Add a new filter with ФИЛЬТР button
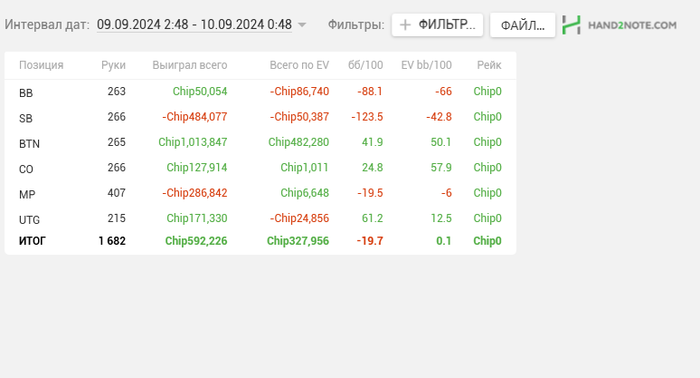700x378 pixels. click(x=438, y=25)
